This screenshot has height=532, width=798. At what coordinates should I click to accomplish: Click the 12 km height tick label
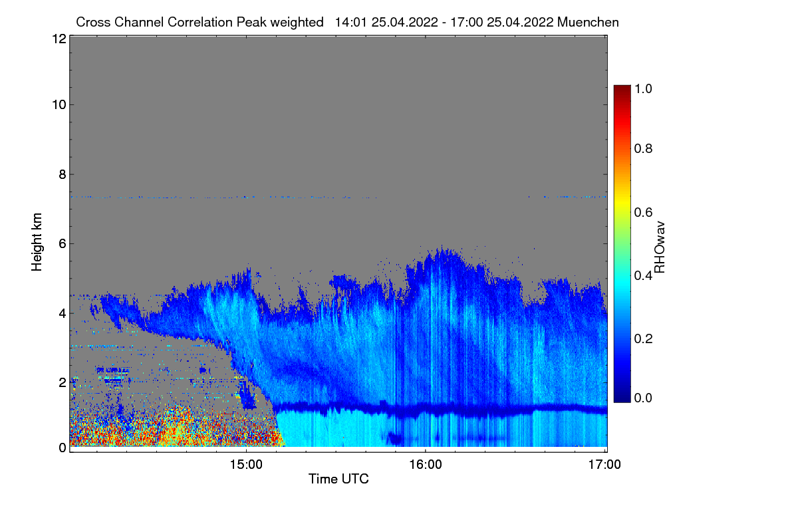[59, 39]
